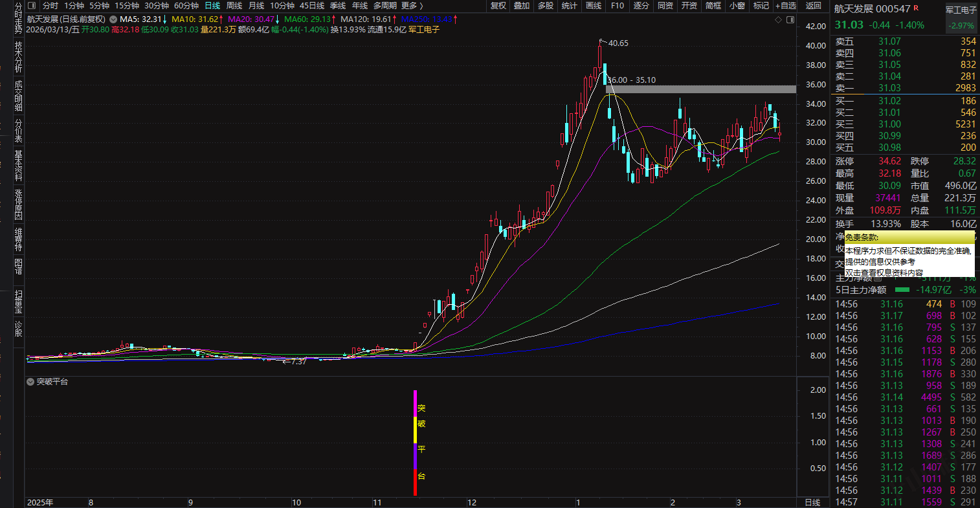Open F10 company information

tap(618, 6)
